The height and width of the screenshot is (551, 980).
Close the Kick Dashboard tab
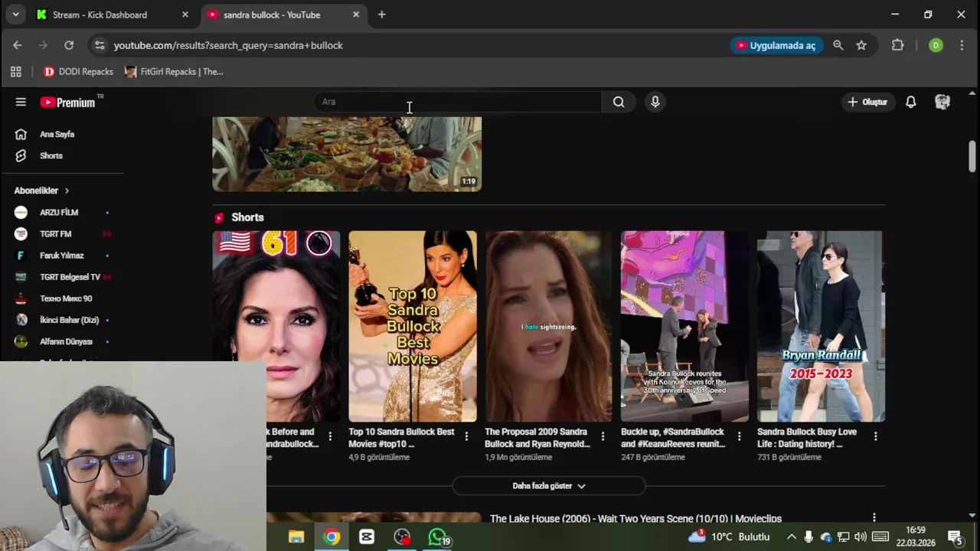(185, 15)
